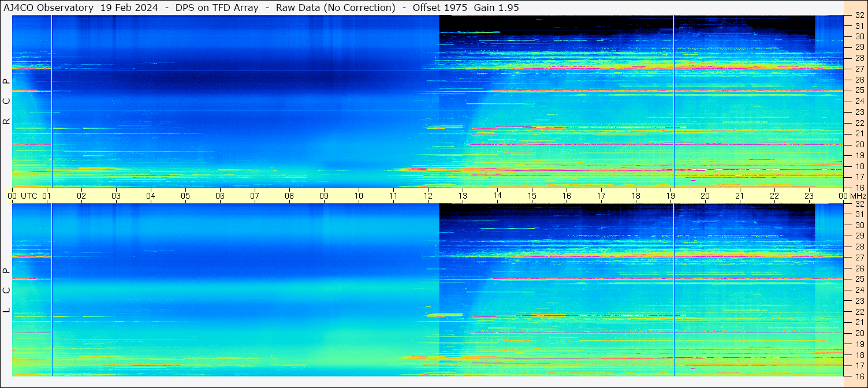
Task: Pick 18 MHz tick on the RCP frequency scale
Action: click(x=859, y=166)
